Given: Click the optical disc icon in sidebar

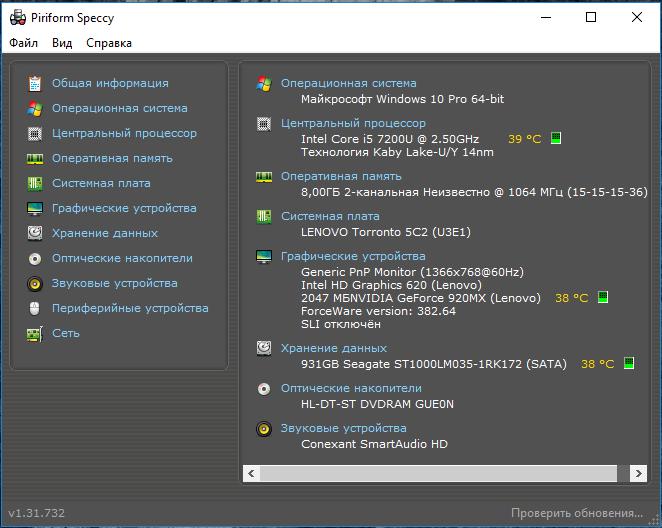Looking at the screenshot, I should pos(35,258).
